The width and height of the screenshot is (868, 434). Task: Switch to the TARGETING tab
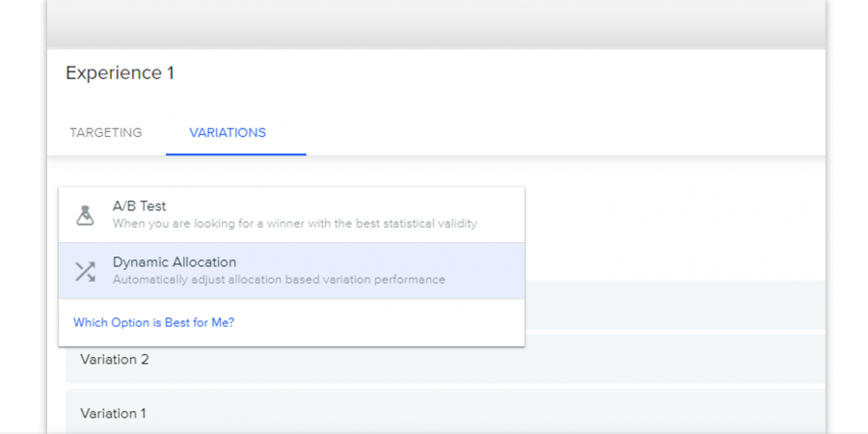(106, 133)
